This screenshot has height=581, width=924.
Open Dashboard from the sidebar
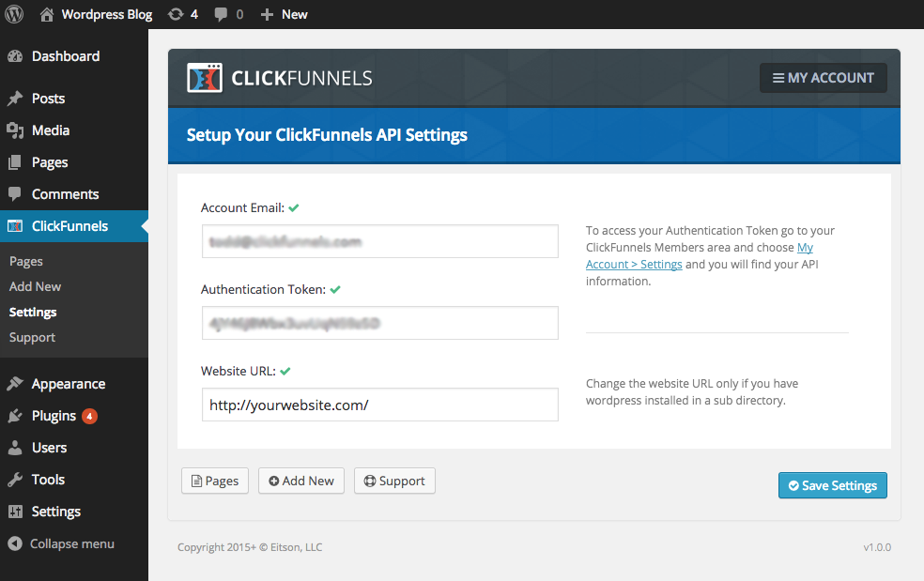(x=65, y=56)
